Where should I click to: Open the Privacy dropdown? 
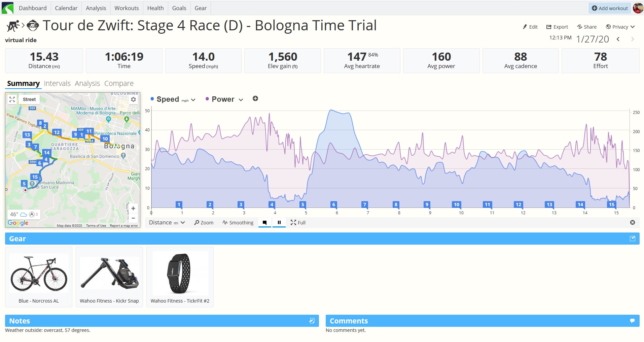tap(620, 27)
